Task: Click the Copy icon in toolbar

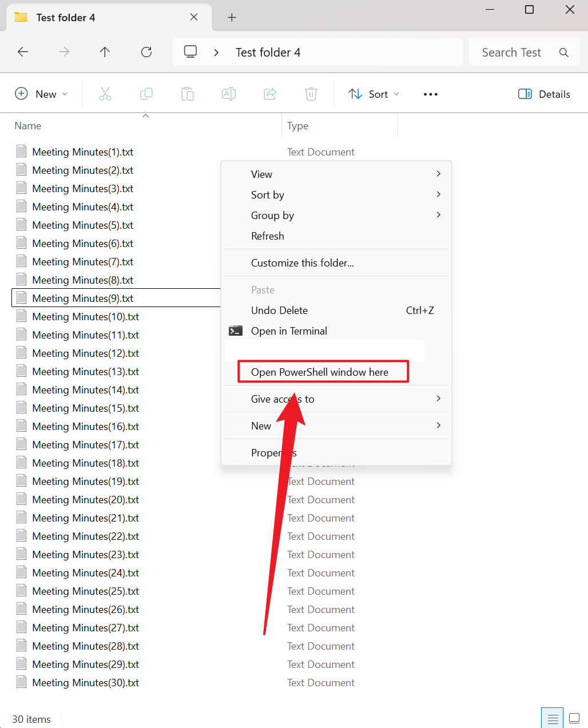Action: point(146,94)
